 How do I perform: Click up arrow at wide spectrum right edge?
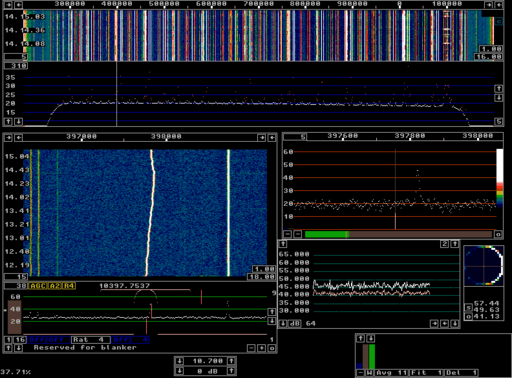[x=499, y=89]
